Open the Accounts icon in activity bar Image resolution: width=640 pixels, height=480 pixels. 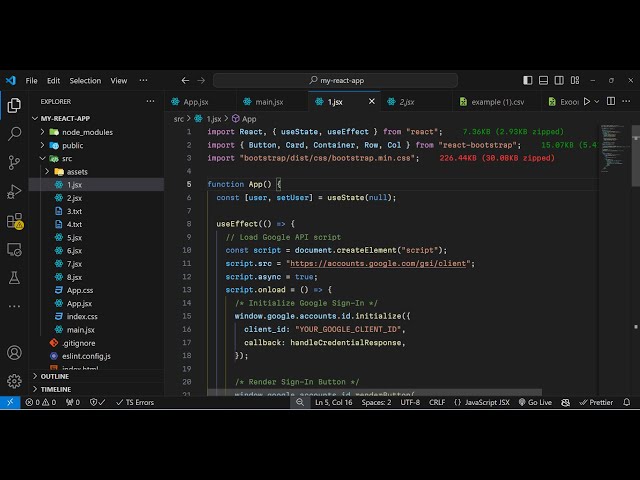click(x=14, y=353)
